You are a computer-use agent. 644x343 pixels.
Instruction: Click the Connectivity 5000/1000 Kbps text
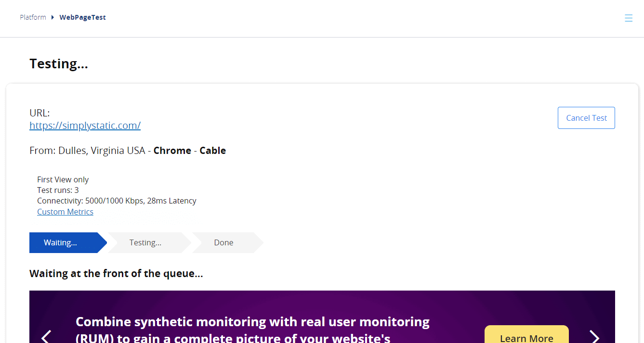click(117, 201)
